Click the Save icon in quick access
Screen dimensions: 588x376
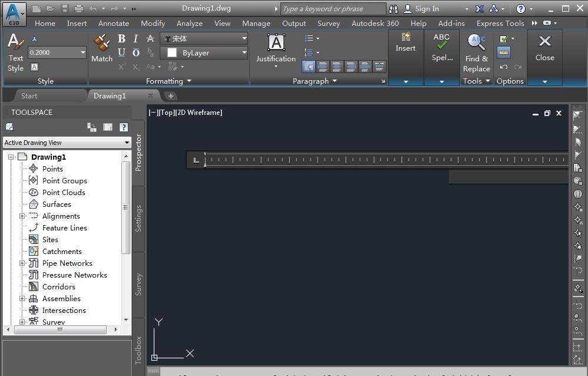click(x=64, y=9)
